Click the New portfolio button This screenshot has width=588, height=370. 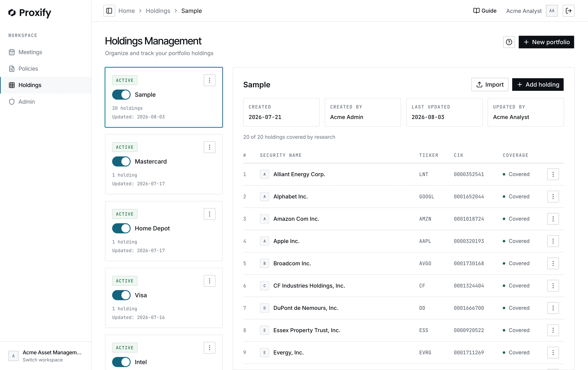(546, 42)
